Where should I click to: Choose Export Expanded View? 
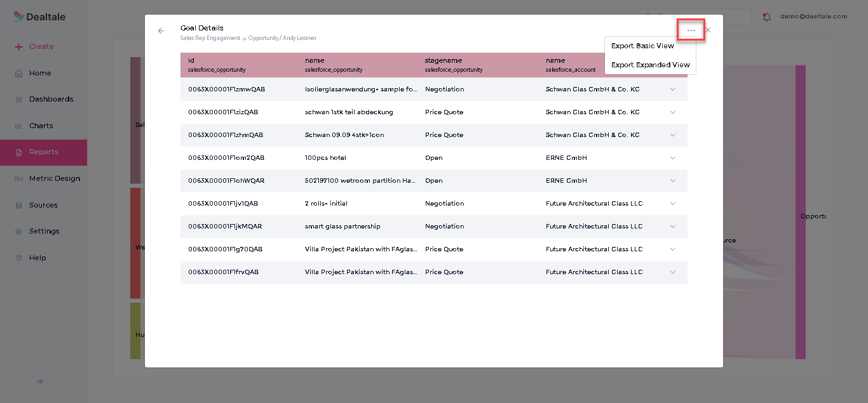pyautogui.click(x=650, y=65)
